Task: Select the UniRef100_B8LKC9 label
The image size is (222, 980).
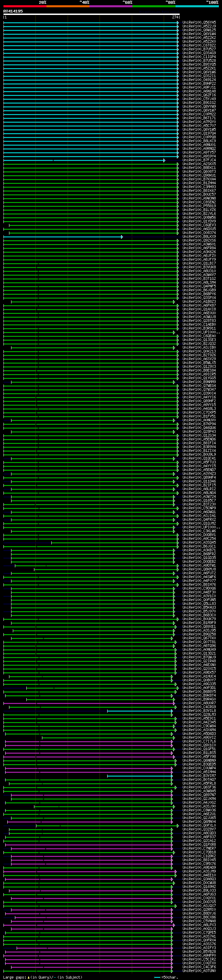Action: (199, 141)
